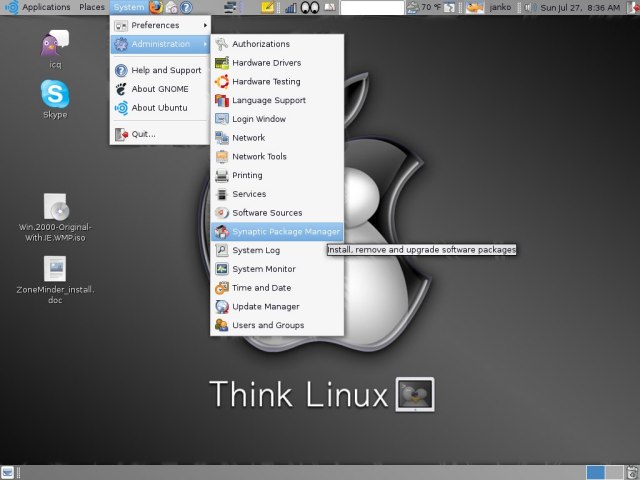Select Administration in the System menu

pyautogui.click(x=160, y=44)
